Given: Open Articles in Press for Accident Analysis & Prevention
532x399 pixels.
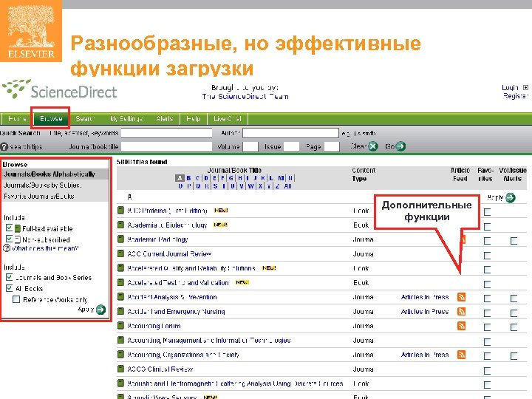Looking at the screenshot, I should pyautogui.click(x=425, y=297).
